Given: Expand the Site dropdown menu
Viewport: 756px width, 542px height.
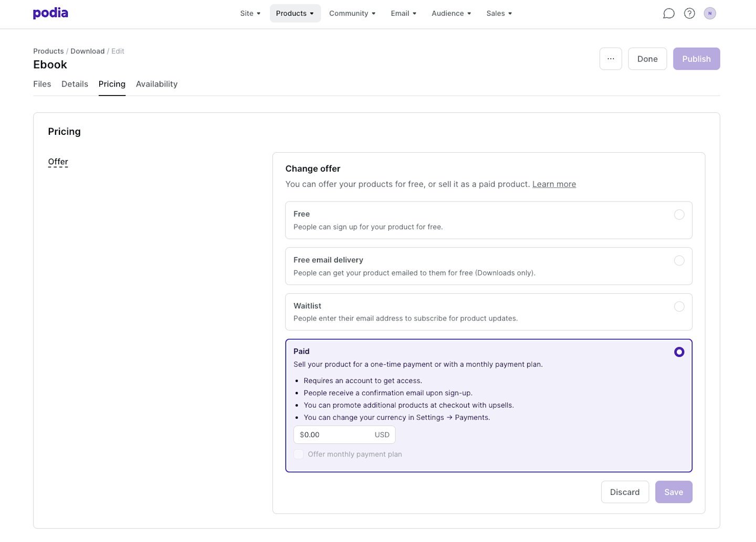Looking at the screenshot, I should (x=250, y=14).
